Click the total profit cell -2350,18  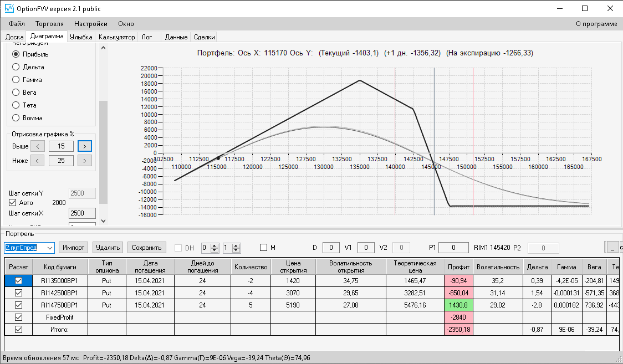click(458, 330)
